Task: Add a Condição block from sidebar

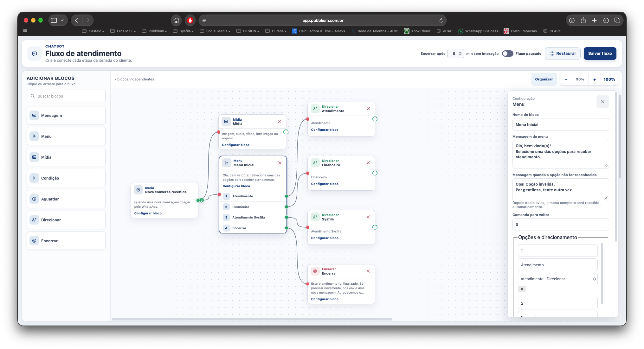Action: click(x=66, y=178)
